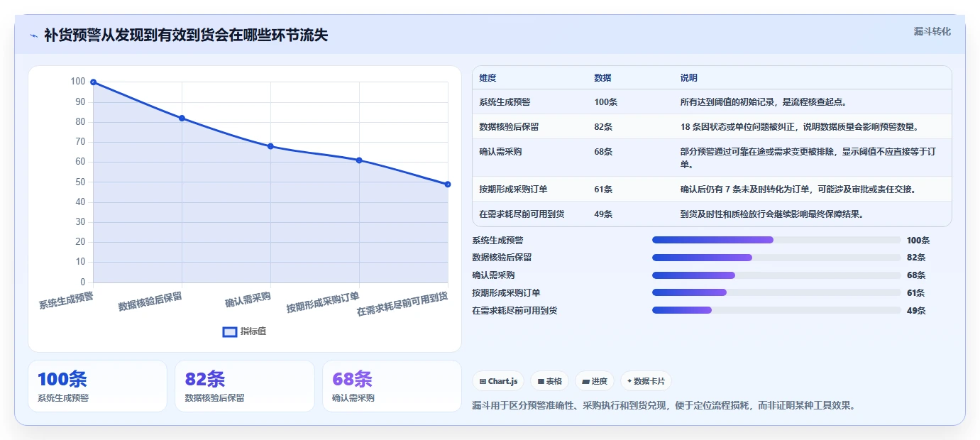Click the 数据核验后保留 progress bar
The height and width of the screenshot is (440, 980).
coord(776,258)
